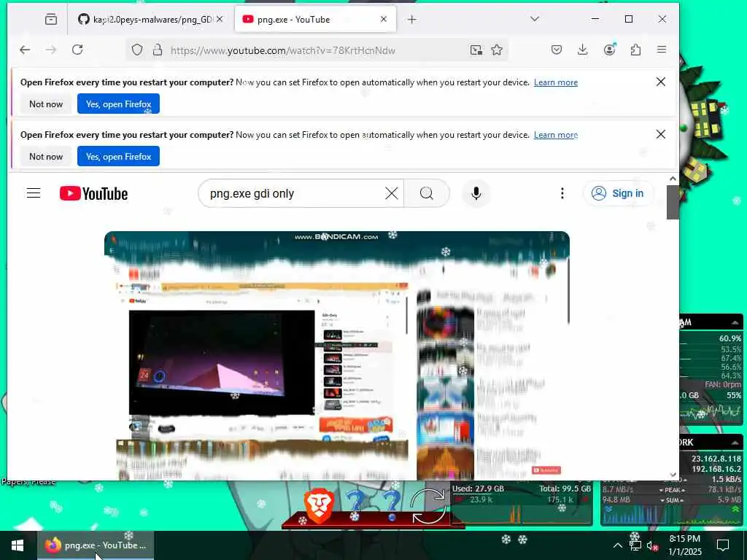Click the page scrollbar down arrow
Image resolution: width=747 pixels, height=560 pixels.
673,475
